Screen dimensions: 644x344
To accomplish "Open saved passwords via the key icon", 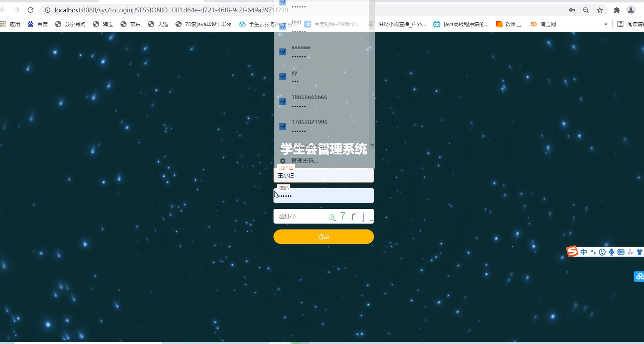I will [x=572, y=10].
